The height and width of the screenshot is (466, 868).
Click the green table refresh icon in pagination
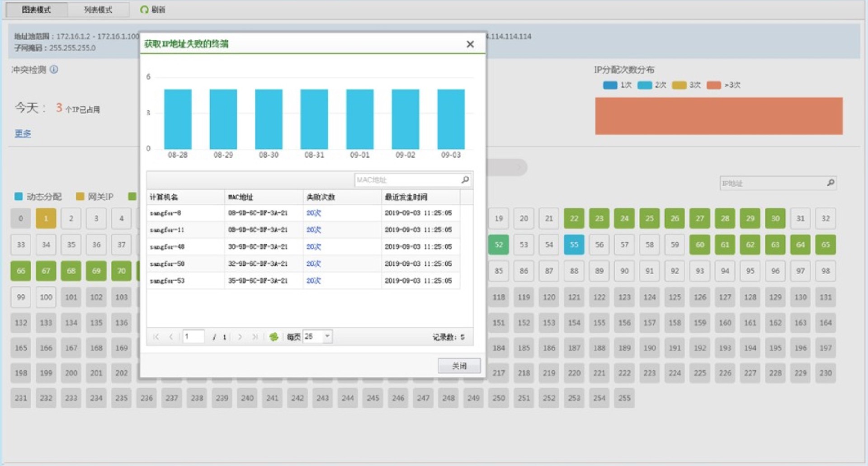tap(274, 337)
